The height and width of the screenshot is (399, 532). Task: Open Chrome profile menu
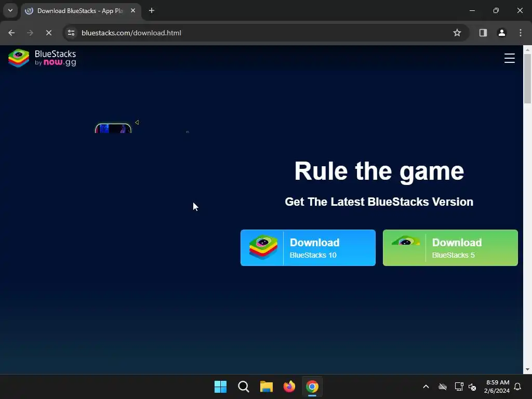pyautogui.click(x=501, y=33)
